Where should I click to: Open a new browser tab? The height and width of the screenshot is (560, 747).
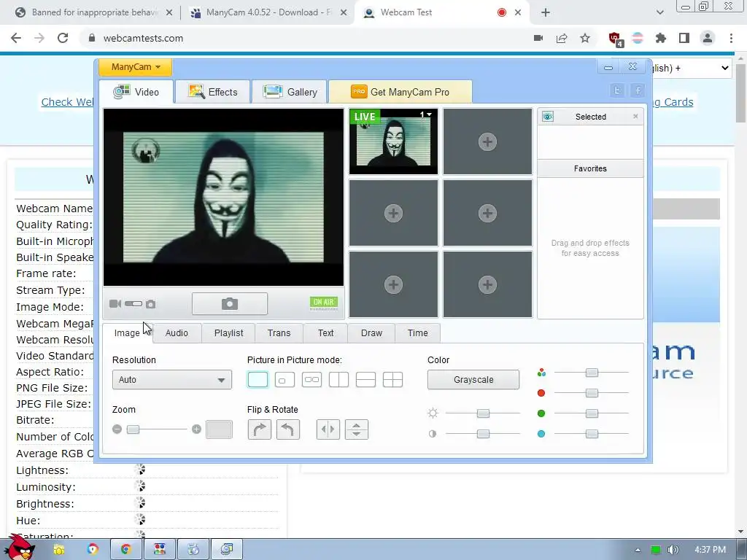pyautogui.click(x=546, y=12)
